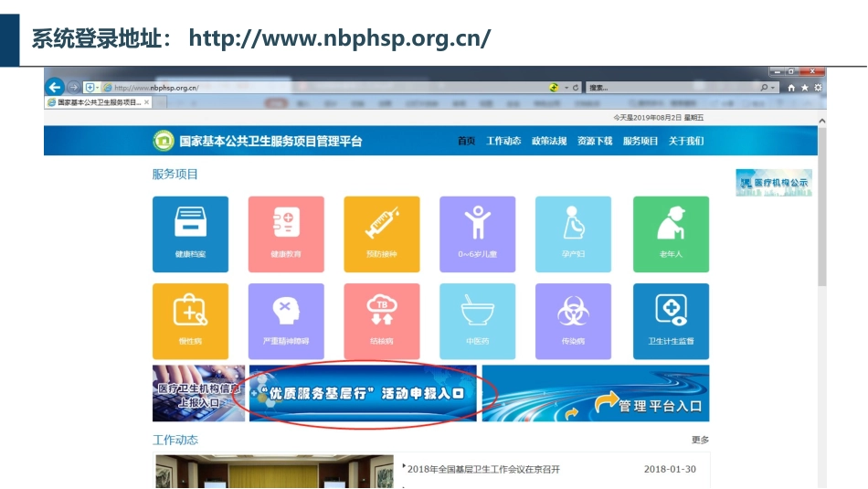Image resolution: width=868 pixels, height=489 pixels.
Task: Open the 优质服务基层行 活动申报入口 banner
Action: point(363,393)
